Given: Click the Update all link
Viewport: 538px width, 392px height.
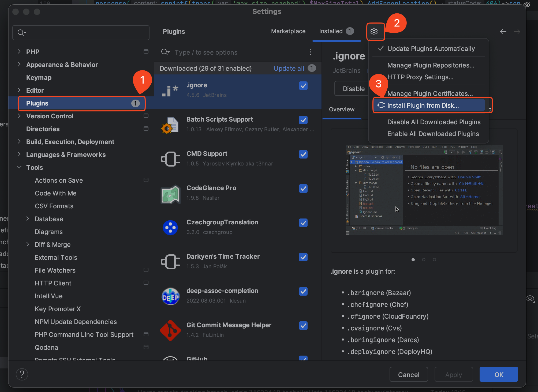Looking at the screenshot, I should point(289,69).
